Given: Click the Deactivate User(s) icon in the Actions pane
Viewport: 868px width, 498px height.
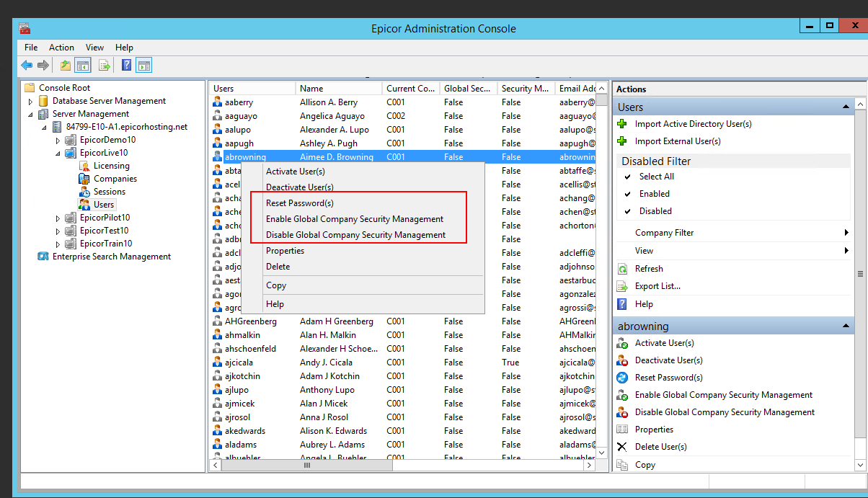Looking at the screenshot, I should click(622, 360).
